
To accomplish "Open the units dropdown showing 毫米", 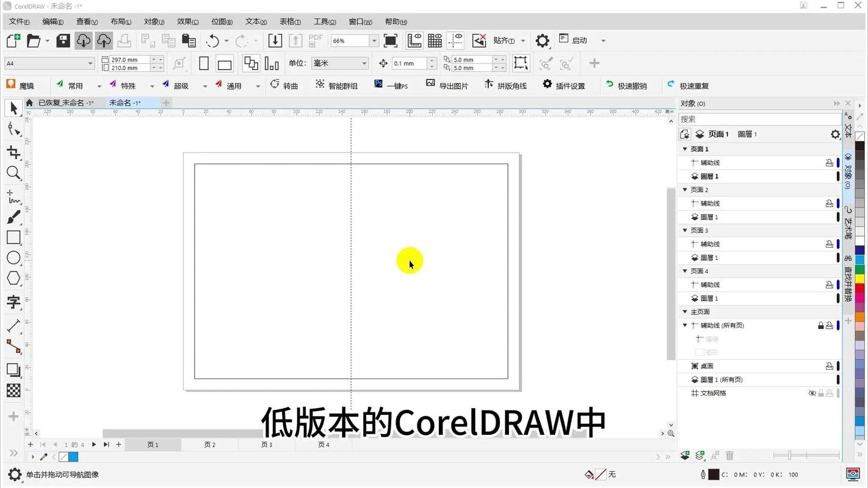I will point(364,63).
